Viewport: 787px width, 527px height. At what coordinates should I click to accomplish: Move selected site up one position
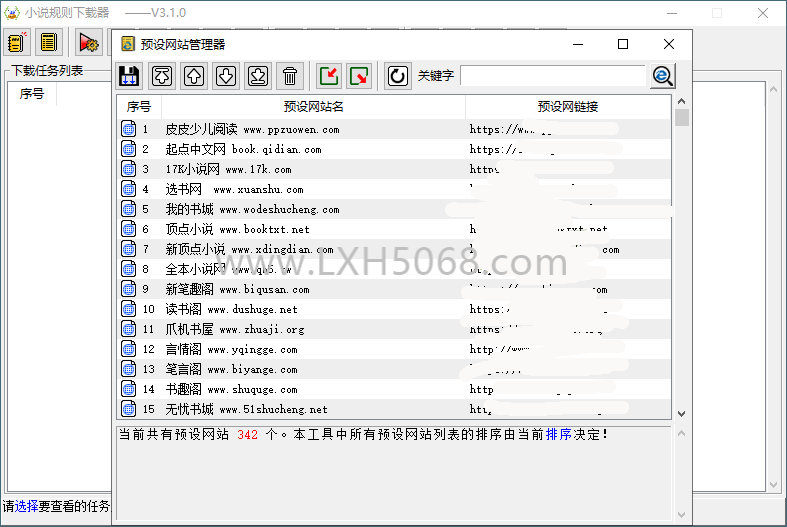[194, 76]
